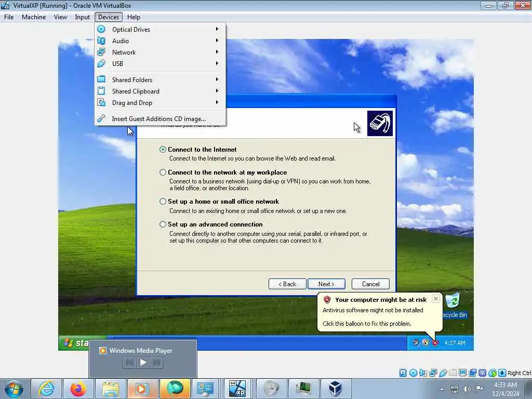Expand USB submenu
532x399 pixels.
217,63
